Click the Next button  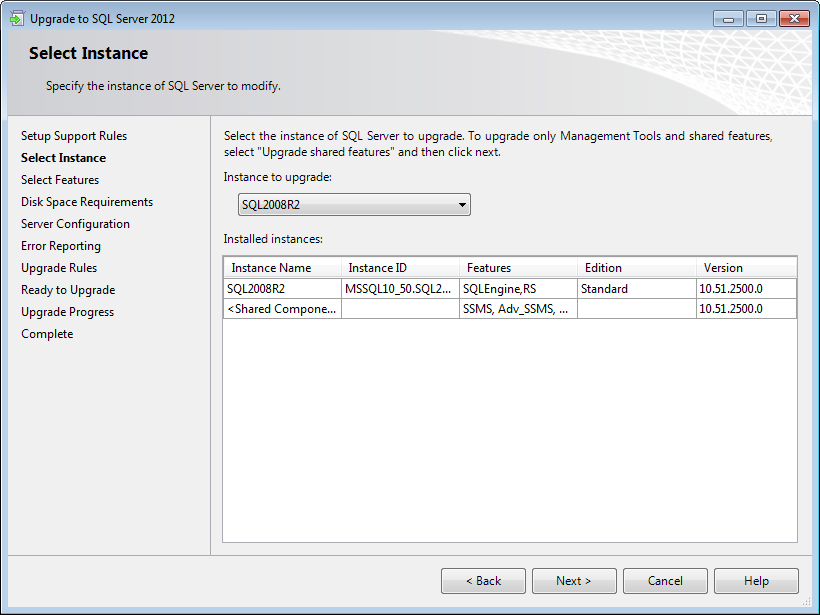tap(574, 580)
